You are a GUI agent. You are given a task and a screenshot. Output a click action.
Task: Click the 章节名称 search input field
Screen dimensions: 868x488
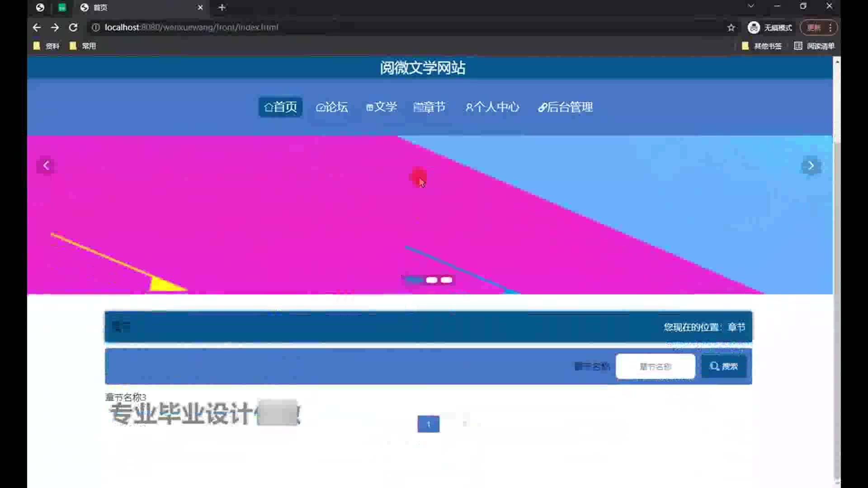point(655,366)
